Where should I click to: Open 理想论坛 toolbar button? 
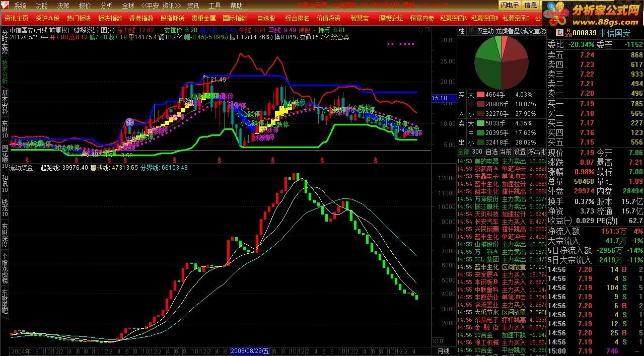pyautogui.click(x=391, y=18)
